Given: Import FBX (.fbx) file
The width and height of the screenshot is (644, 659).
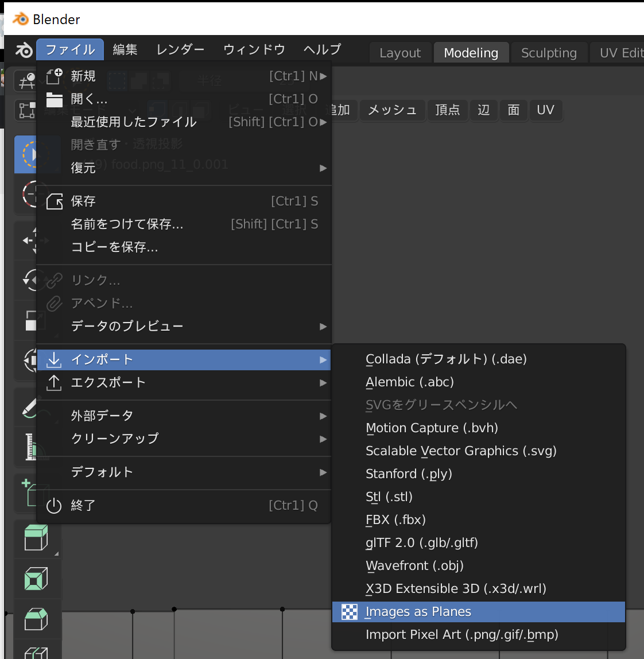Looking at the screenshot, I should tap(478, 520).
